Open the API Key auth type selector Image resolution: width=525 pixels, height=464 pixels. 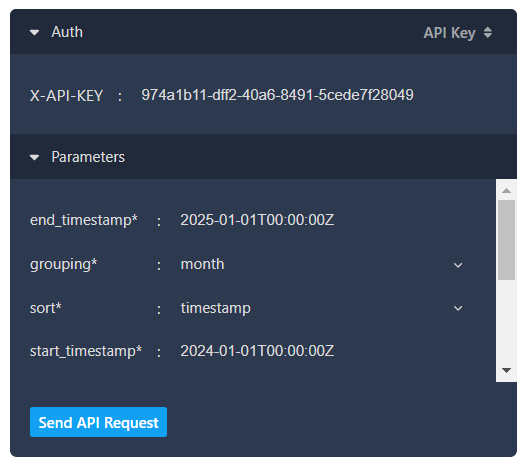click(x=457, y=33)
